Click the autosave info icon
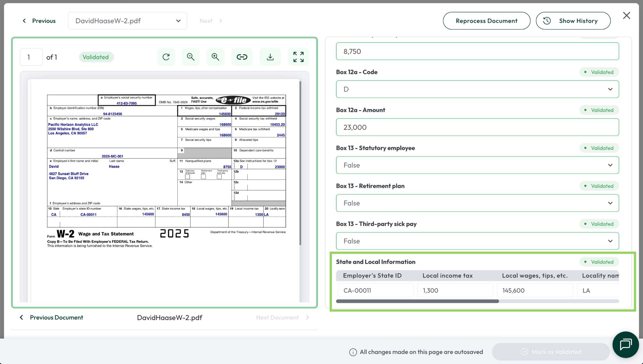The height and width of the screenshot is (364, 643). (x=353, y=352)
